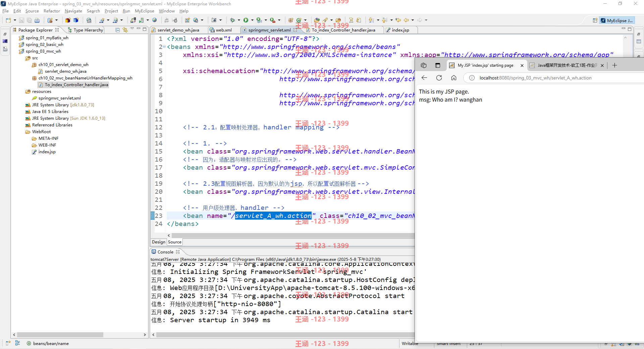Click the site information icon in address bar

pyautogui.click(x=472, y=78)
